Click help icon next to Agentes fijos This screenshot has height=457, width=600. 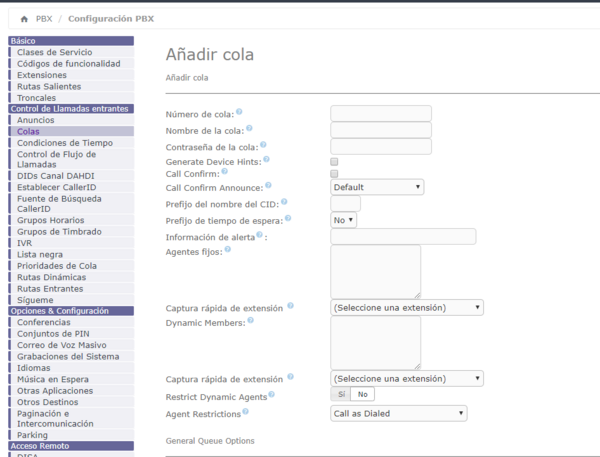(228, 249)
